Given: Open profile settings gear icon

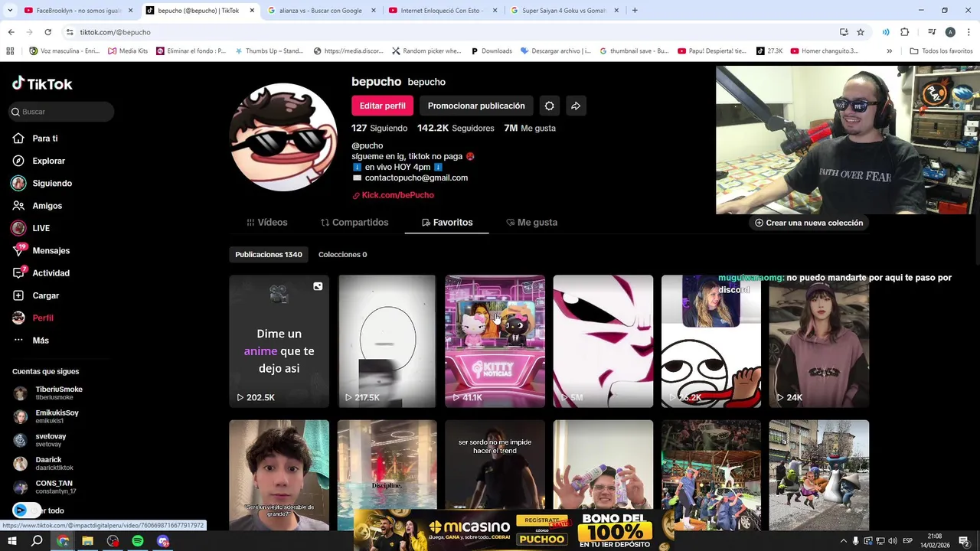Looking at the screenshot, I should click(549, 106).
